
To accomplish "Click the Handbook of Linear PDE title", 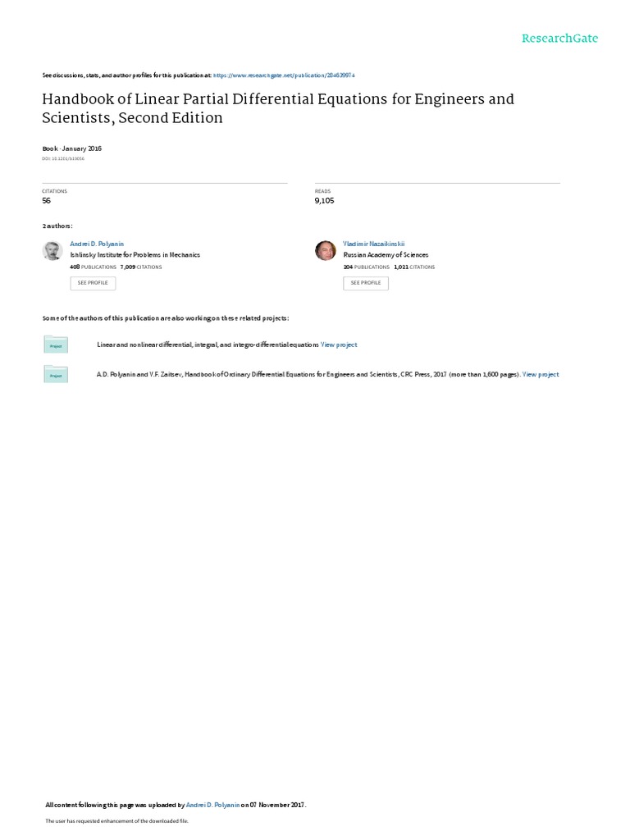I will (x=278, y=108).
